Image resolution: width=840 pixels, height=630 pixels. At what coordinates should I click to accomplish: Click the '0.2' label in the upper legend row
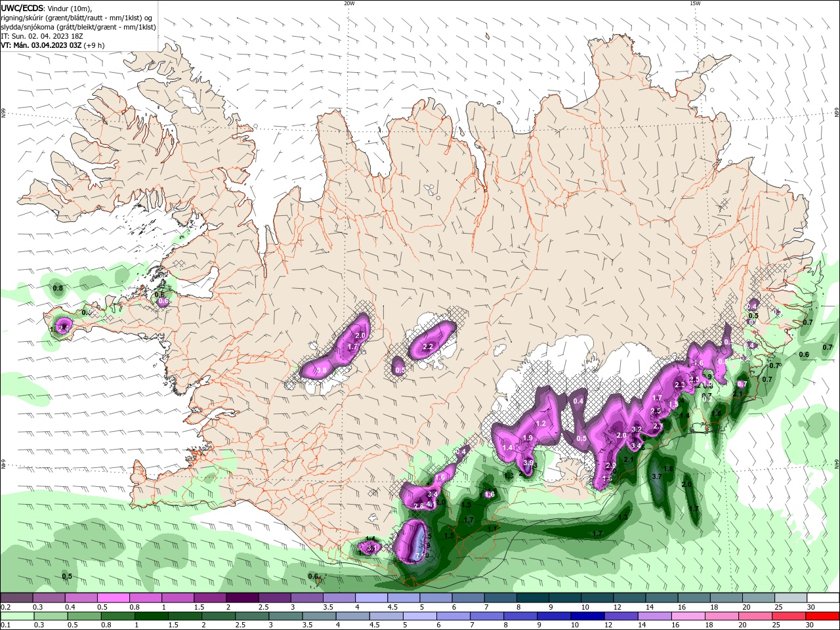[x=5, y=607]
